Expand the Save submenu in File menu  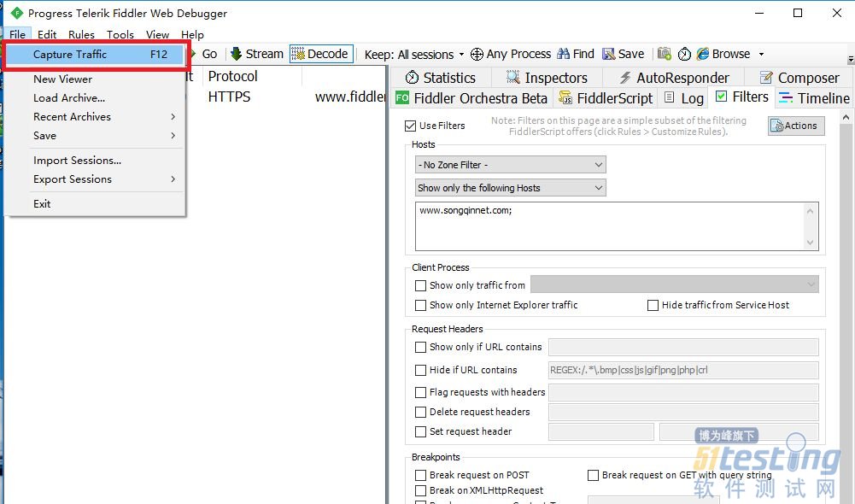click(173, 135)
